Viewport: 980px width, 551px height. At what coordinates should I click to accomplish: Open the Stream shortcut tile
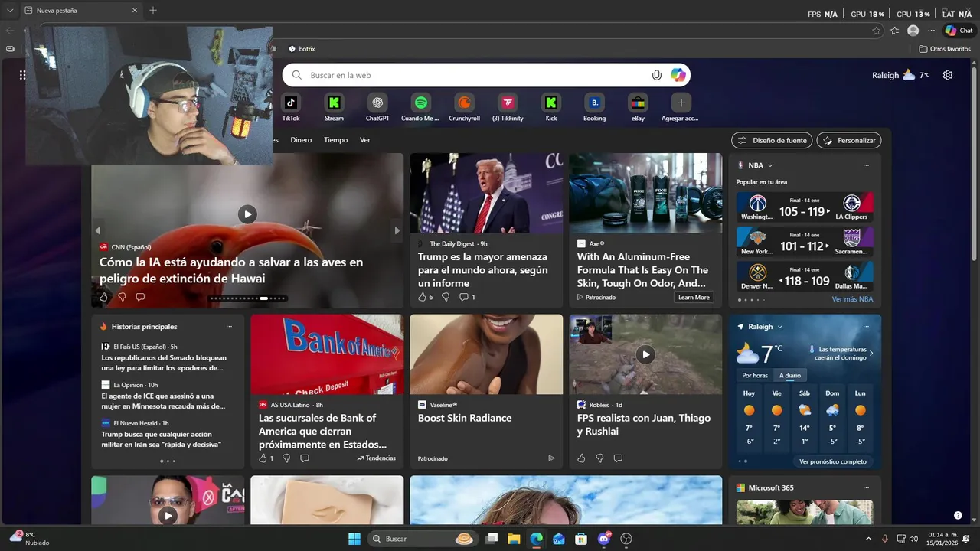(x=334, y=107)
